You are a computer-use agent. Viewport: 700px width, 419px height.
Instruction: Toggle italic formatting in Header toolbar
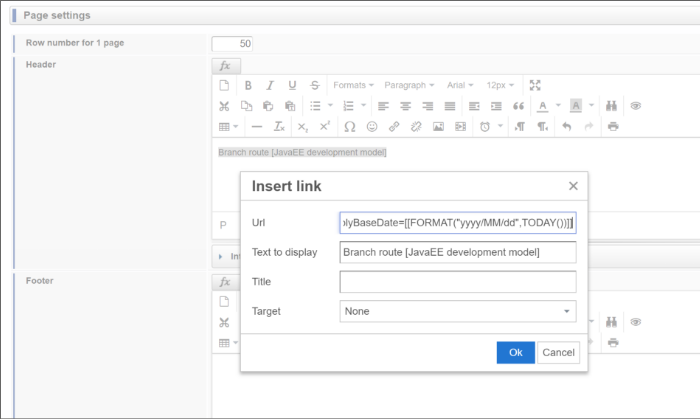pyautogui.click(x=270, y=85)
